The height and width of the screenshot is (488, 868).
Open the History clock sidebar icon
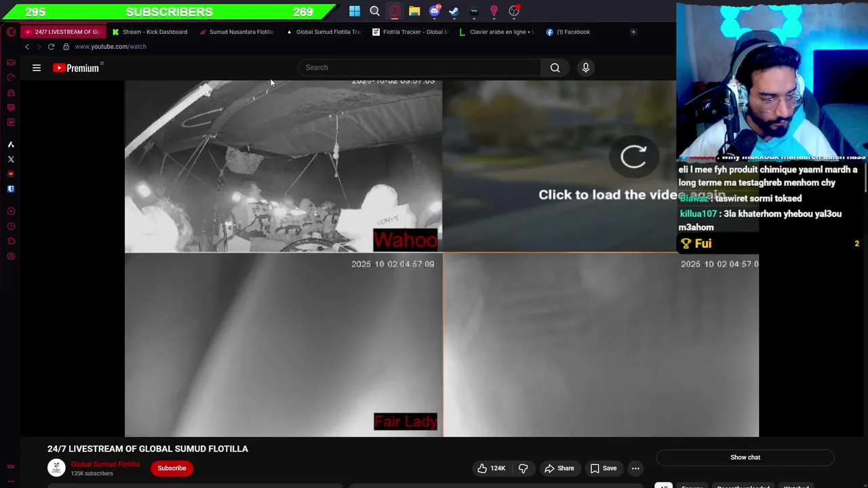coord(11,226)
